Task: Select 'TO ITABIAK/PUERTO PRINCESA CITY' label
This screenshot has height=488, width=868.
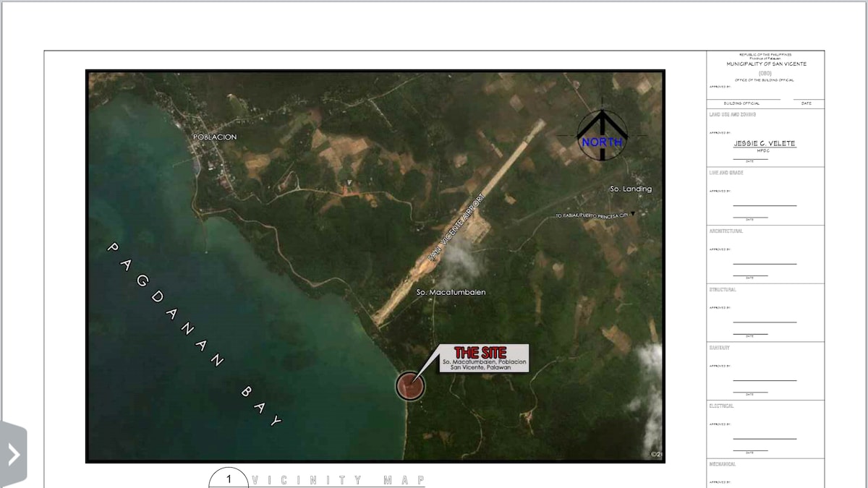Action: pos(592,215)
